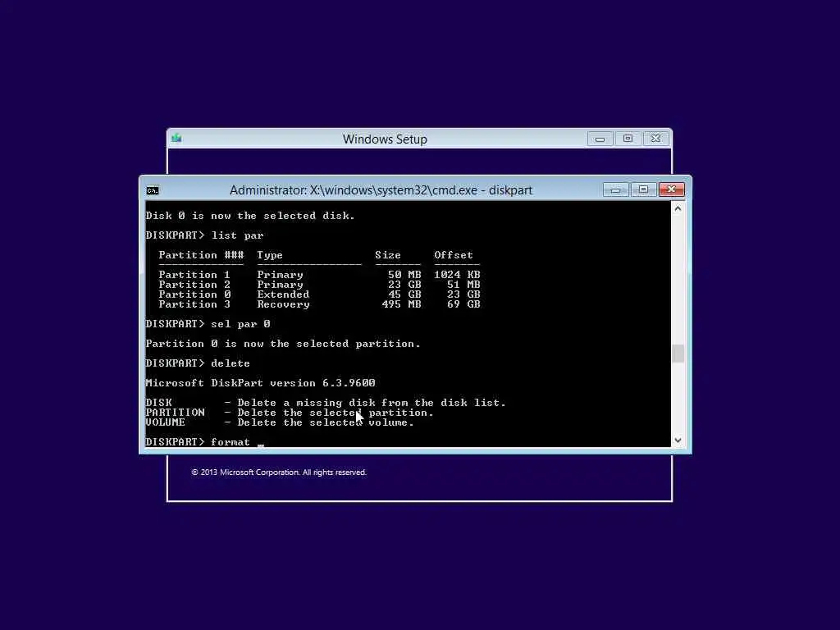Click the 2013 Microsoft Corporation copyright text
This screenshot has width=840, height=630.
click(x=279, y=472)
